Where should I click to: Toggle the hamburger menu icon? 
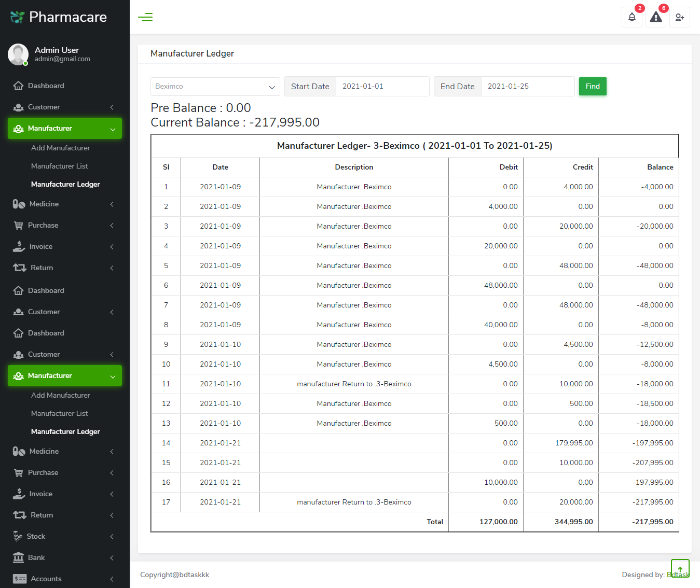point(145,17)
